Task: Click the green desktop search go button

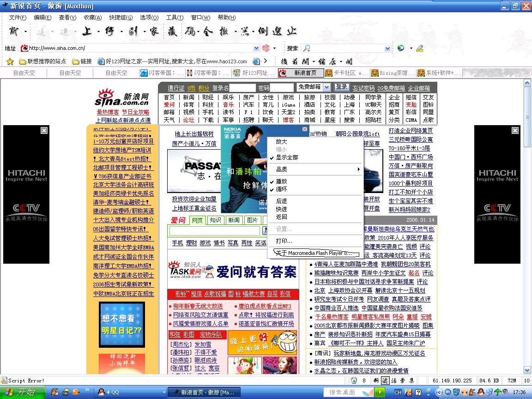Action: tap(380, 392)
